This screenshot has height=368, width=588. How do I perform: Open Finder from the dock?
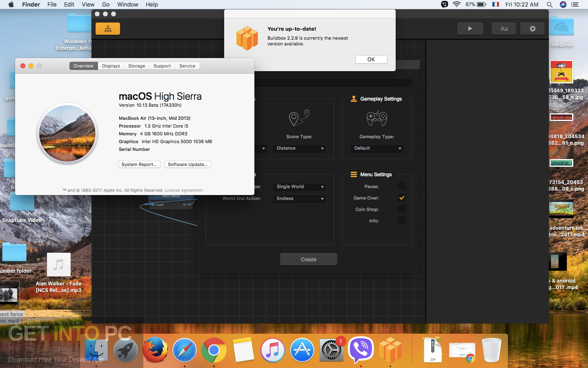pyautogui.click(x=96, y=350)
